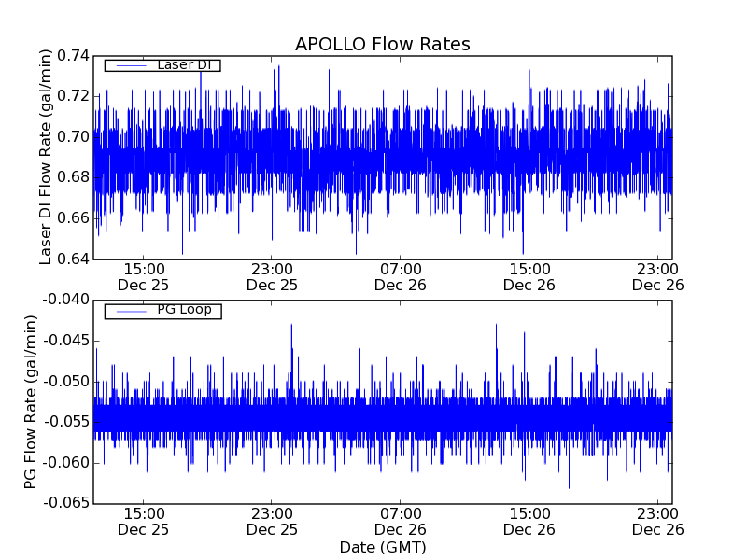
Task: Click the 0.72 tick label on top plot
Action: pyautogui.click(x=73, y=96)
